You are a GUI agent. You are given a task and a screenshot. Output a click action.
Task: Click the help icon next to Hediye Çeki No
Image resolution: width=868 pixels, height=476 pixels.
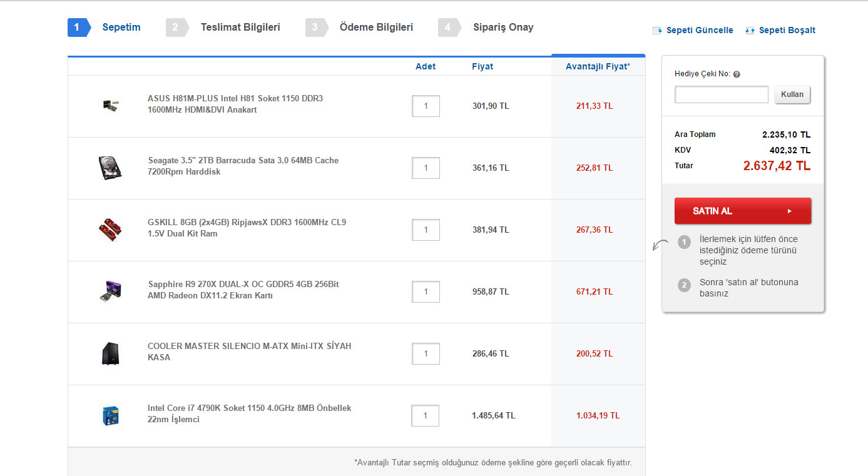[x=737, y=74]
